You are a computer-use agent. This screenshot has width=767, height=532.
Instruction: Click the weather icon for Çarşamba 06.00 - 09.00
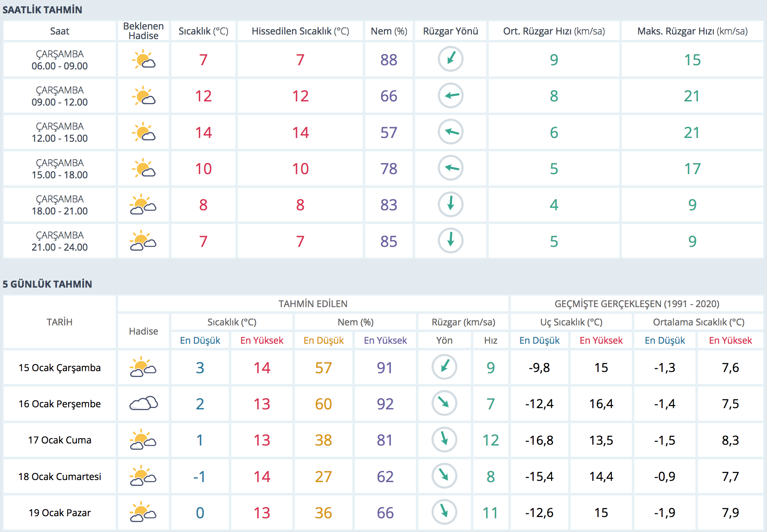click(x=144, y=59)
